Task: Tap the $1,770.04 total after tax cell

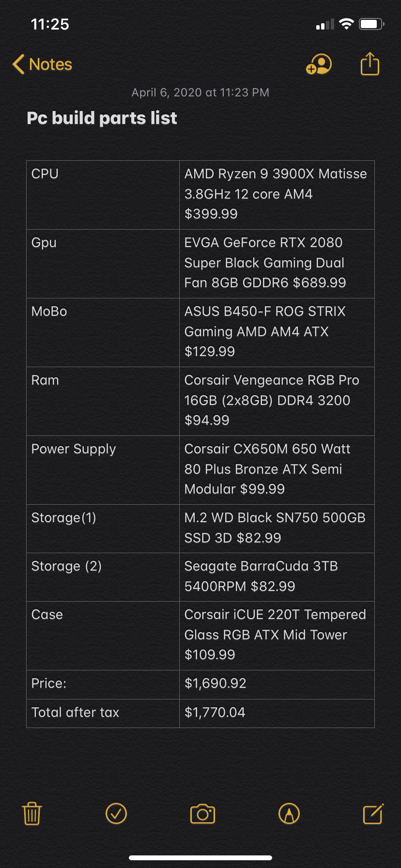Action: click(x=277, y=713)
